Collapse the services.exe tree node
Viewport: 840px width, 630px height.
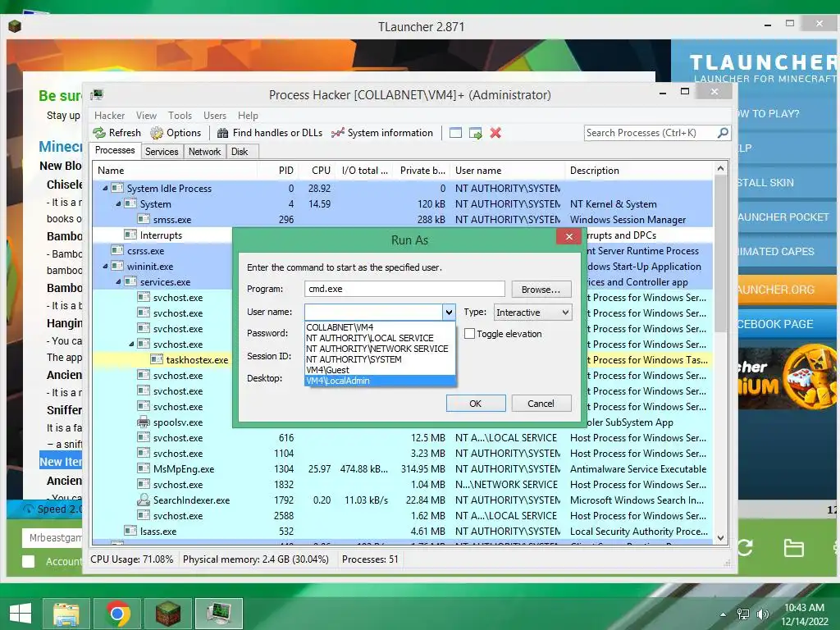point(118,282)
